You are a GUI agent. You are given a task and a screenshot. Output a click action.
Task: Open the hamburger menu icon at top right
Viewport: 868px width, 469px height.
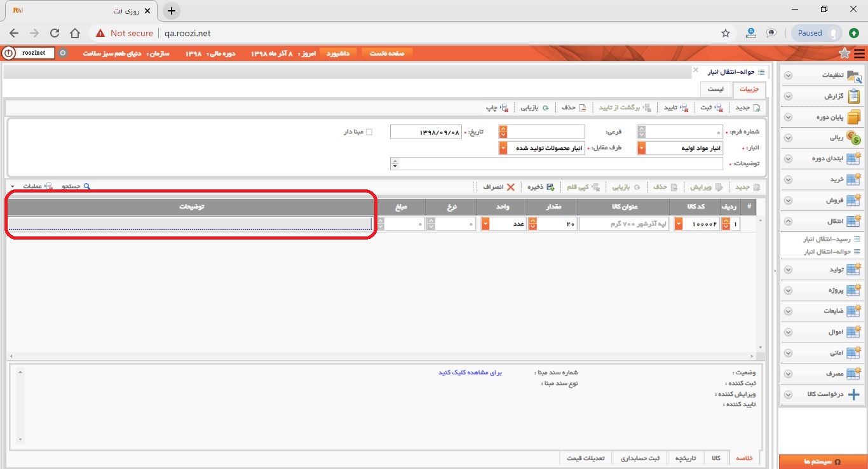tap(859, 53)
